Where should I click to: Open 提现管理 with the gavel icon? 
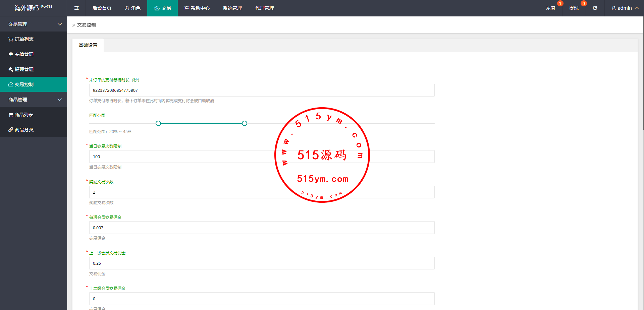pyautogui.click(x=21, y=69)
